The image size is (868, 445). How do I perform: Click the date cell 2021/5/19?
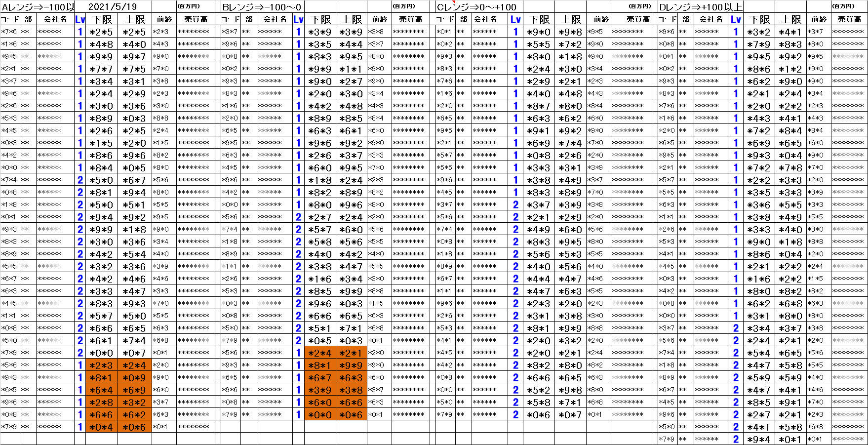[112, 7]
